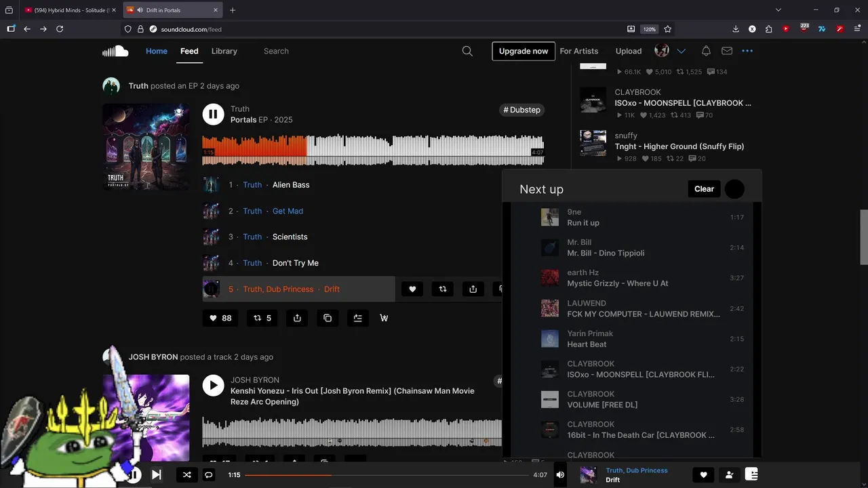The image size is (868, 488).
Task: Click the #Dubstep tag
Action: [x=521, y=110]
